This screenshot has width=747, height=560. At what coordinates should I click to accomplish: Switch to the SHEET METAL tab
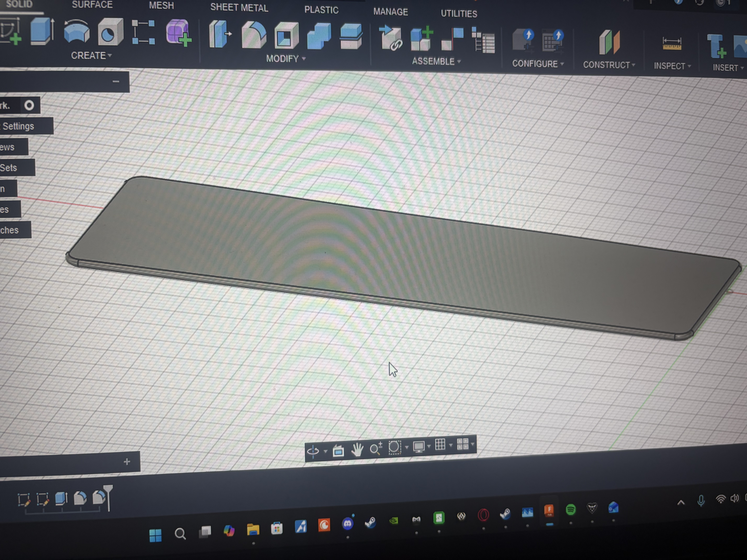(x=239, y=8)
